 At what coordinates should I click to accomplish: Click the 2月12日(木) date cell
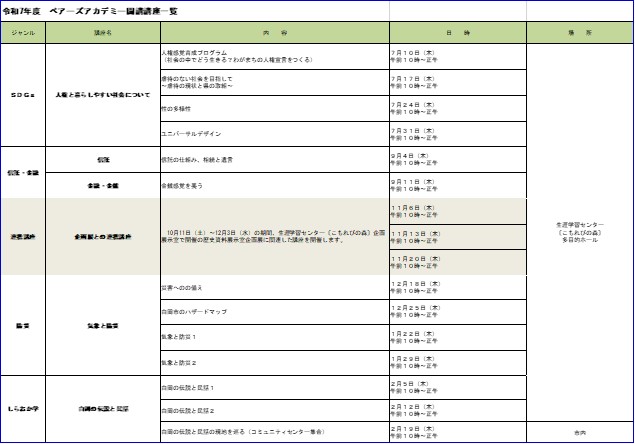point(458,410)
